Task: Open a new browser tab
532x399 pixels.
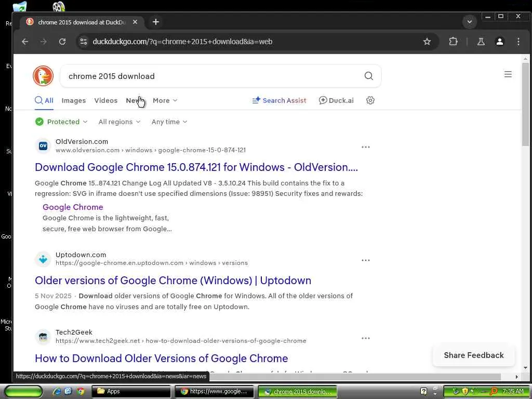Action: coord(156,22)
